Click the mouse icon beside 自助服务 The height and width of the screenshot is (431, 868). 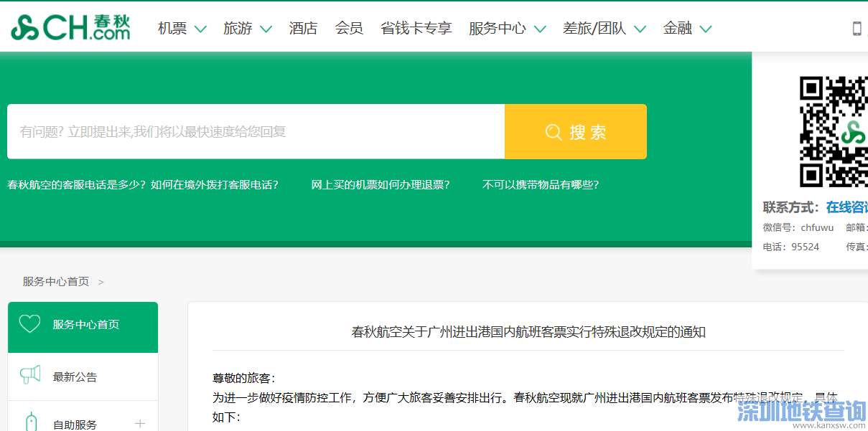tap(29, 423)
